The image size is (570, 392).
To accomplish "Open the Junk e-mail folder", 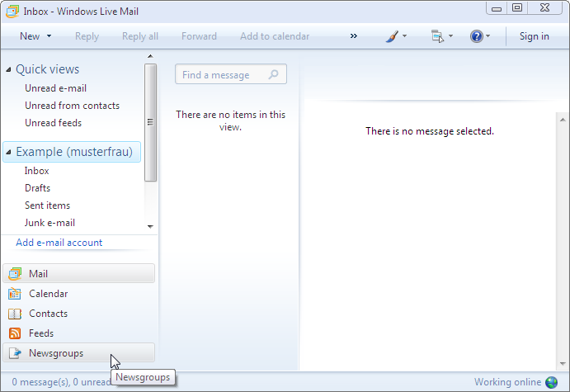I will point(49,223).
